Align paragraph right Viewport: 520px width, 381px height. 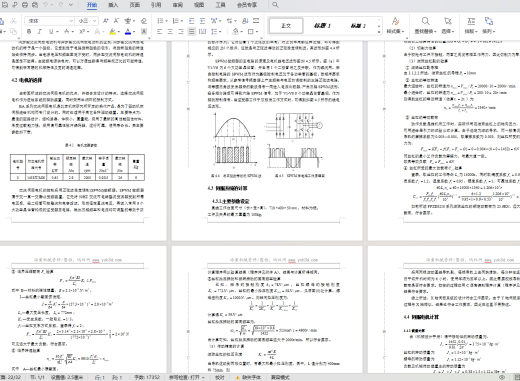click(x=181, y=32)
